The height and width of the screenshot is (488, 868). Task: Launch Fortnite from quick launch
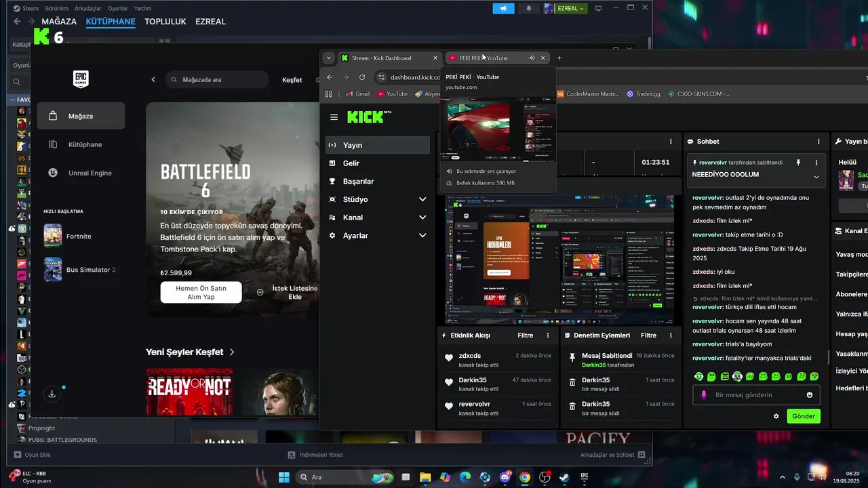(78, 236)
